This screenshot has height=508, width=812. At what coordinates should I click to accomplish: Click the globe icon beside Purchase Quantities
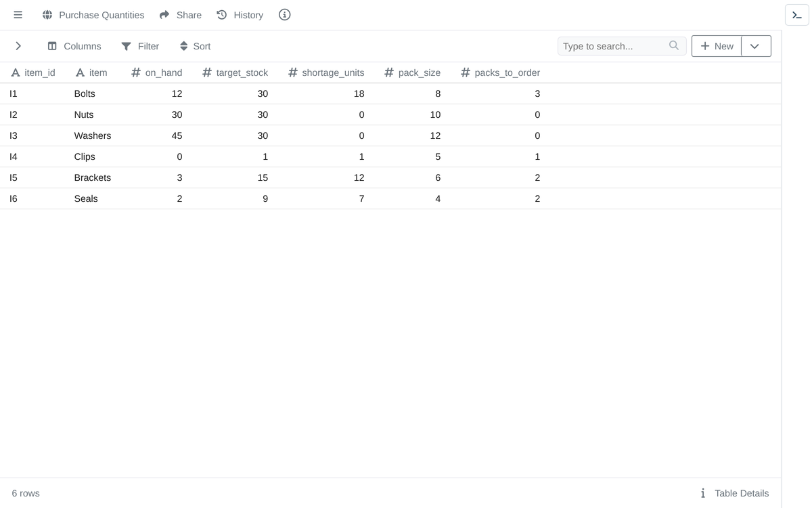(x=47, y=15)
